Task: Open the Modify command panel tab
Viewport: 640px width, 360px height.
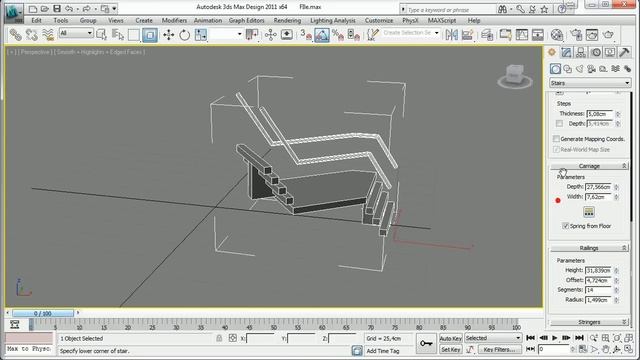Action: [x=566, y=52]
